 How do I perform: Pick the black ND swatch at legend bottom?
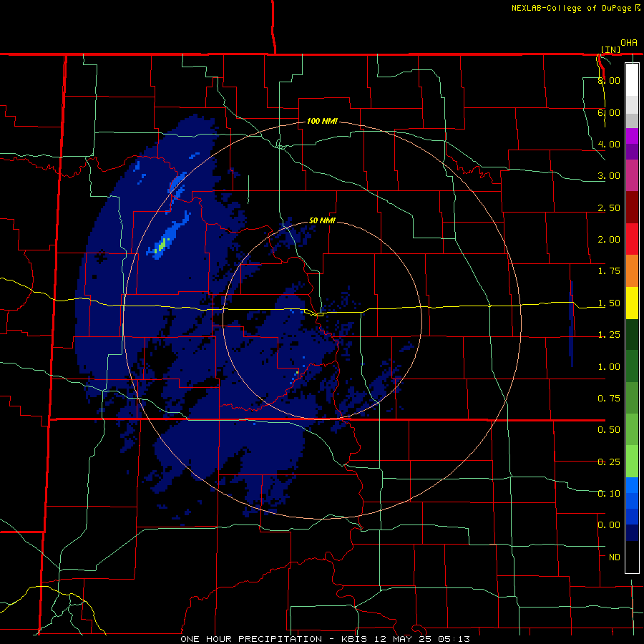(632, 557)
